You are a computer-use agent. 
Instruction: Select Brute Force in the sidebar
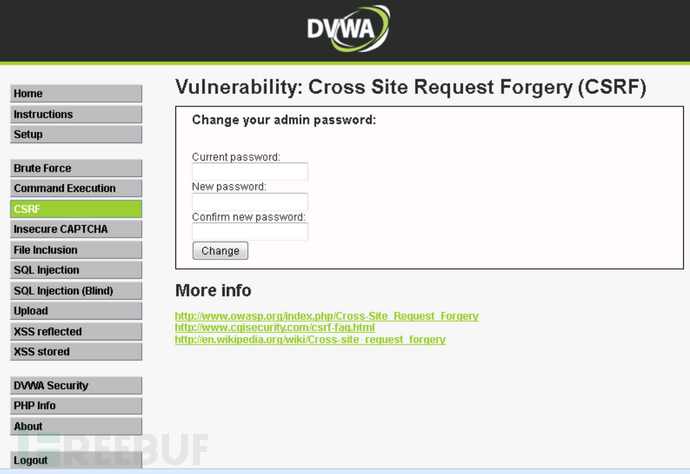[76, 168]
